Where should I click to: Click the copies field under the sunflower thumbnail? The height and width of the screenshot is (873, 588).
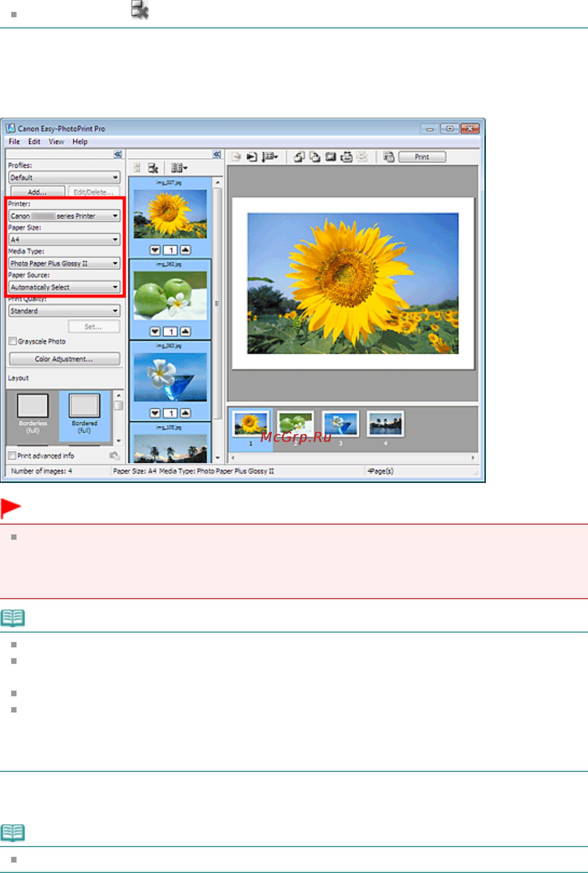tap(170, 250)
